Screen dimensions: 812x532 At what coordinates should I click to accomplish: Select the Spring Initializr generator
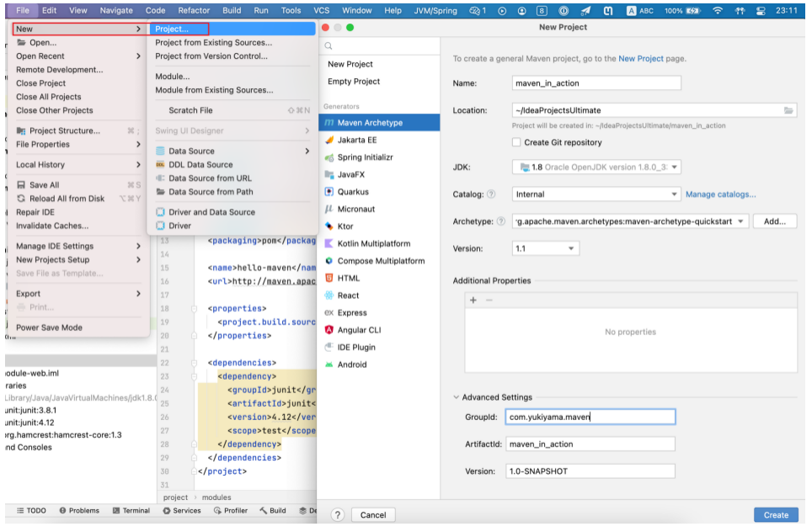coord(379,157)
